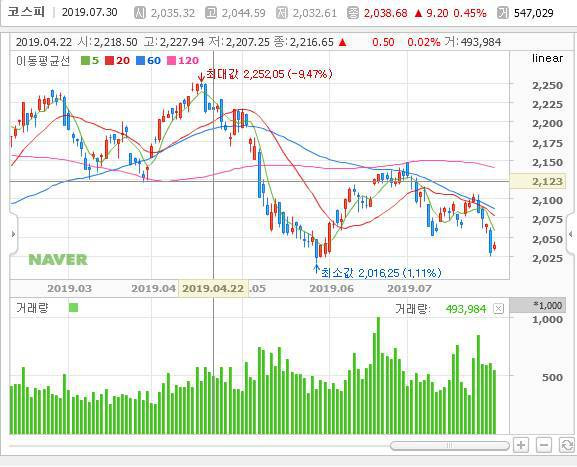Click the low value 2,032.61
The height and width of the screenshot is (467, 577).
(x=315, y=13)
